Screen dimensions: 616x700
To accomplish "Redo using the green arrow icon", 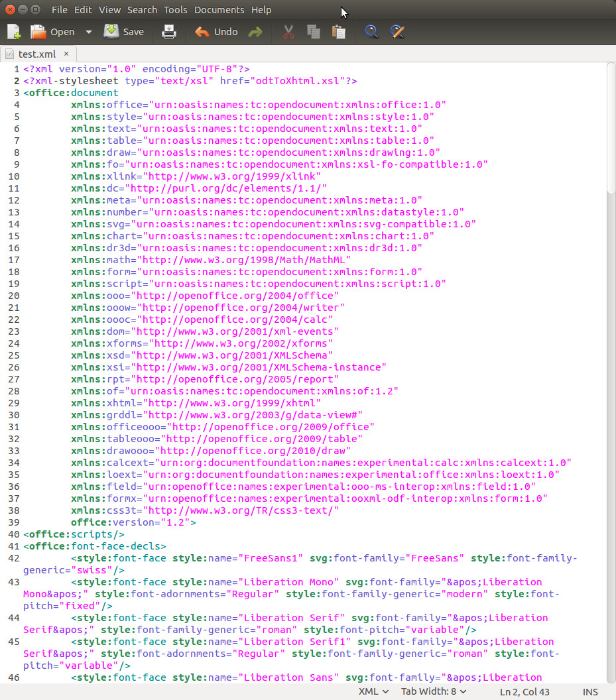I will click(x=255, y=32).
